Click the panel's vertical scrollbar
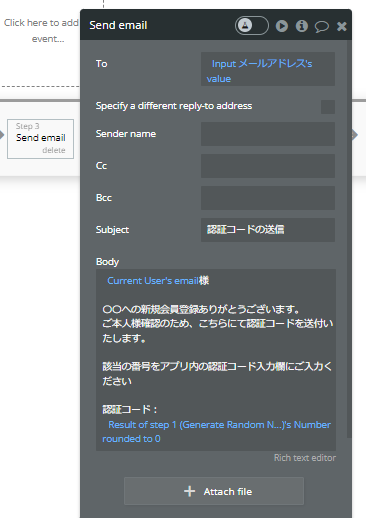Image resolution: width=366 pixels, height=518 pixels. [x=349, y=238]
